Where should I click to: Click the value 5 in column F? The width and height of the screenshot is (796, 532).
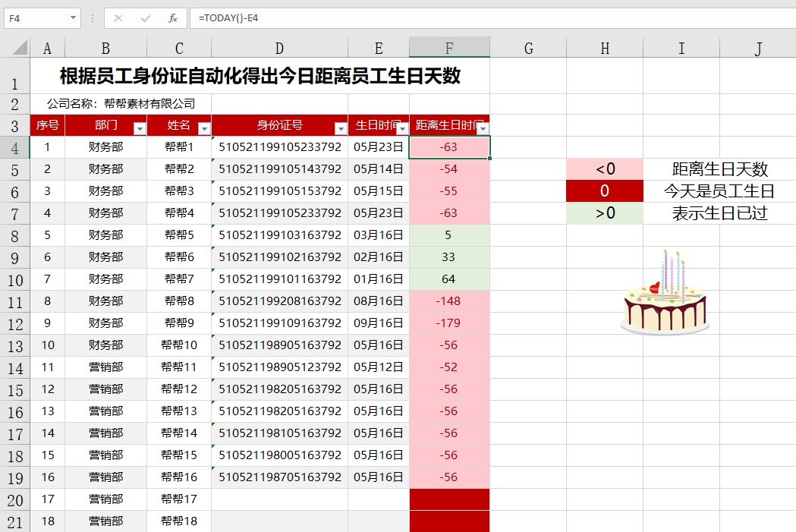(x=448, y=235)
